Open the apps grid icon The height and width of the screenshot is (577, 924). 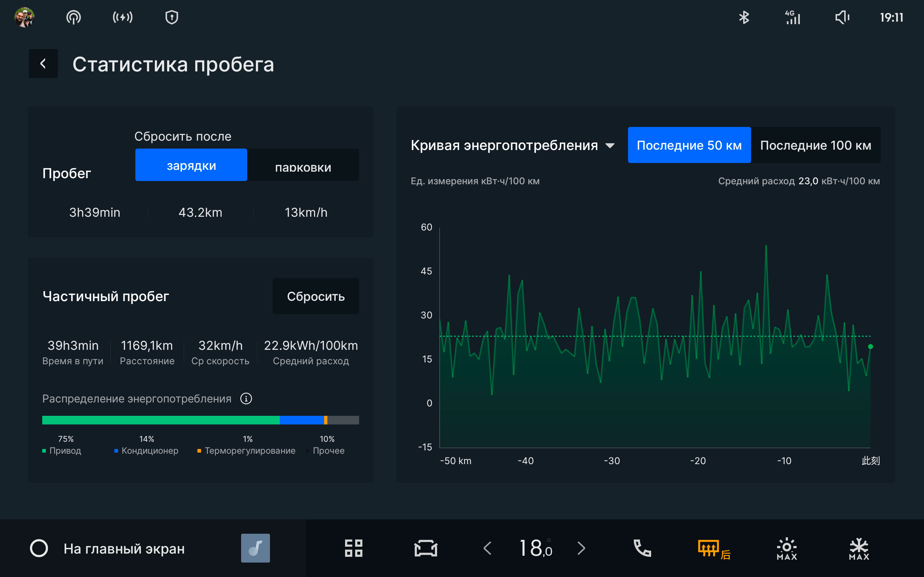(x=353, y=548)
